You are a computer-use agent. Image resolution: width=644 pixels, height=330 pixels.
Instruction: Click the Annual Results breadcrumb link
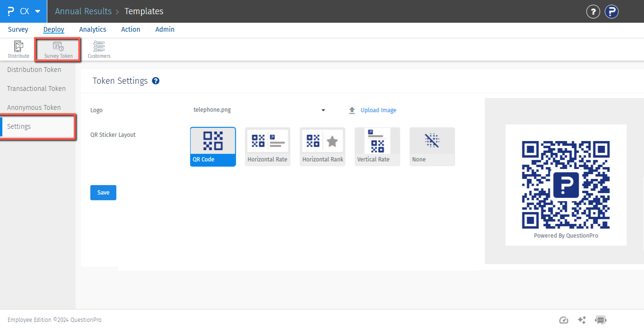click(83, 11)
